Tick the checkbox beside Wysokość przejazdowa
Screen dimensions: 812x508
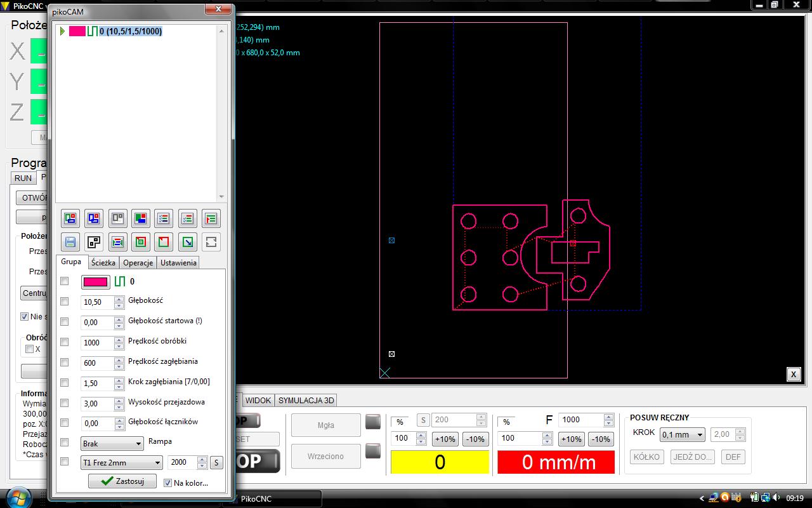coord(64,403)
